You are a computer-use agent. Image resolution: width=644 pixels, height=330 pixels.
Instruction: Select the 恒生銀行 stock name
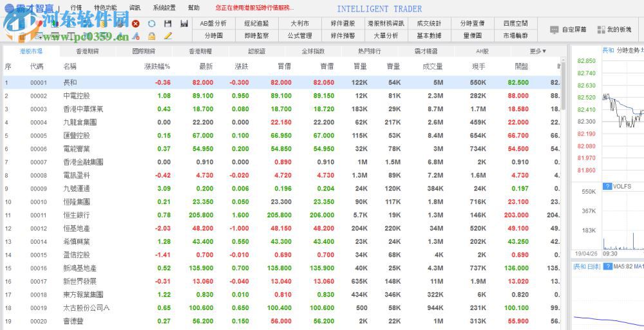[77, 215]
